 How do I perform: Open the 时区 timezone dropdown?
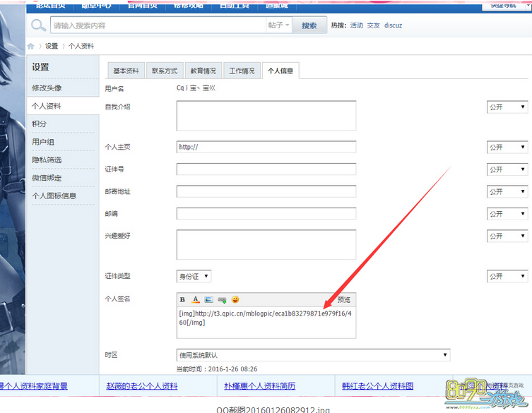[313, 354]
